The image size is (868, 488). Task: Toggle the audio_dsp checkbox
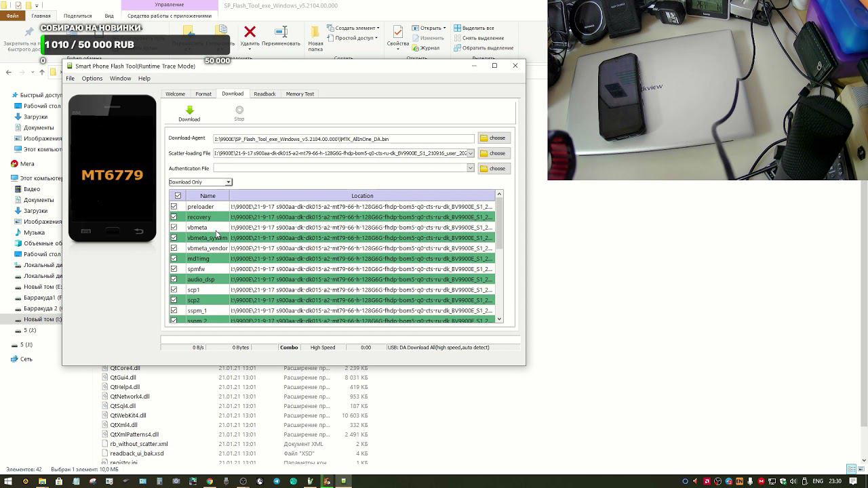point(174,279)
